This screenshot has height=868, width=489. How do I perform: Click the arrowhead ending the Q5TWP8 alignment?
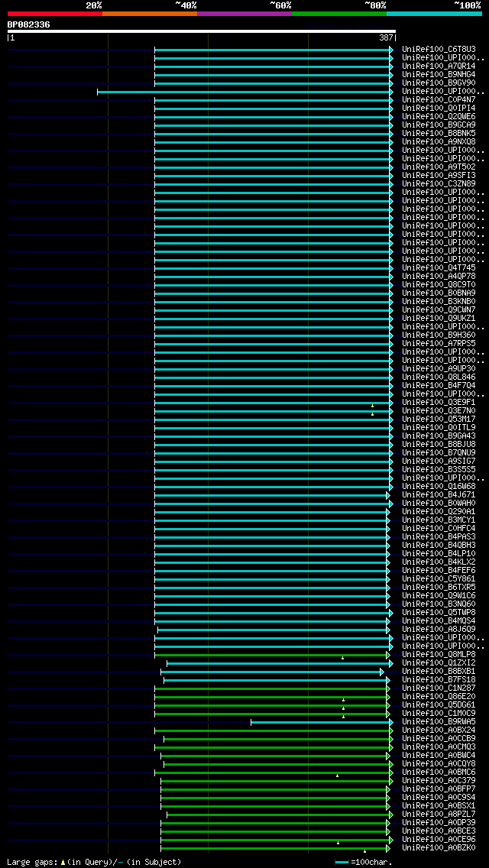pos(391,614)
